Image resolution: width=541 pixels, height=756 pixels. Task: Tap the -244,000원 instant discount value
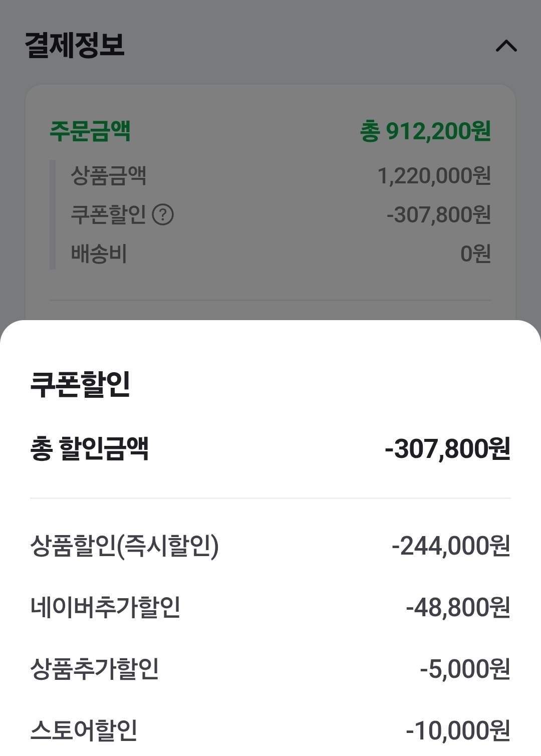coord(451,546)
